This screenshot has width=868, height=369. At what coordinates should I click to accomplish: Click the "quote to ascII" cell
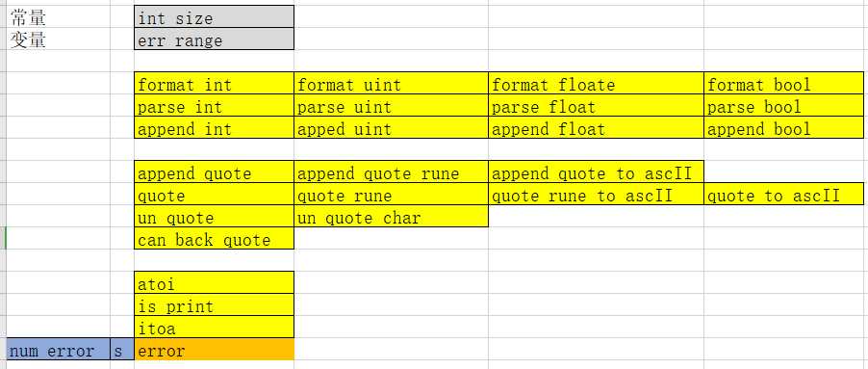point(784,194)
